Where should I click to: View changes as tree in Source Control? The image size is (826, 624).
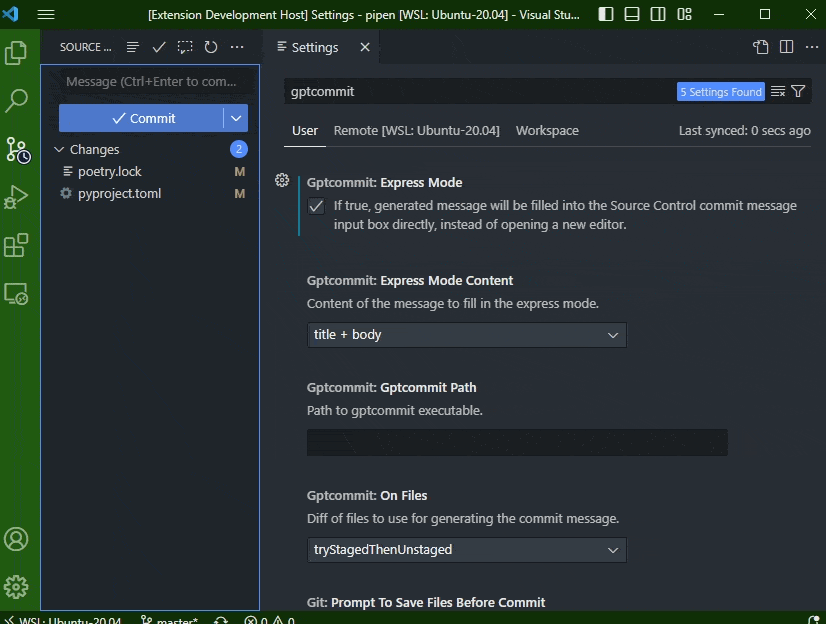(131, 46)
